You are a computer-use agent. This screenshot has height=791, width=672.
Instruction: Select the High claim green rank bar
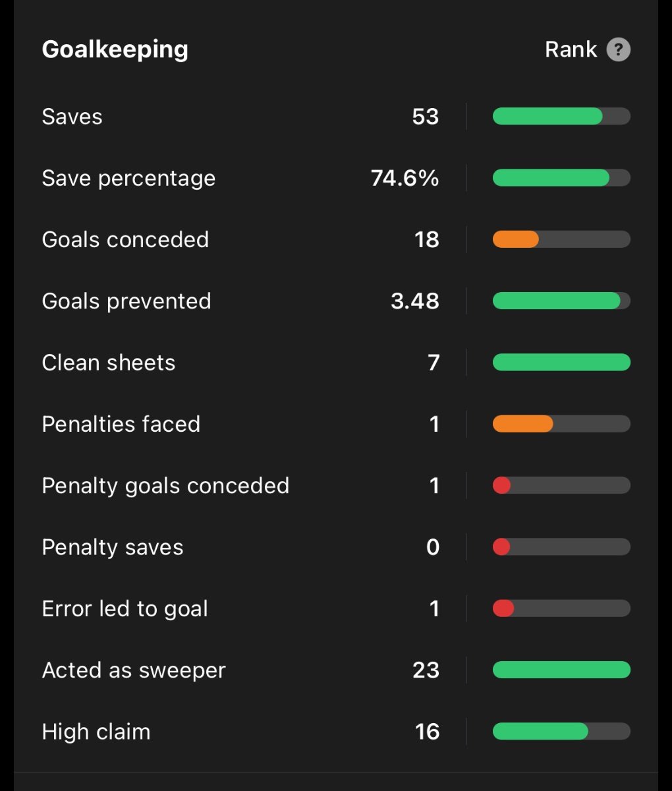click(540, 732)
